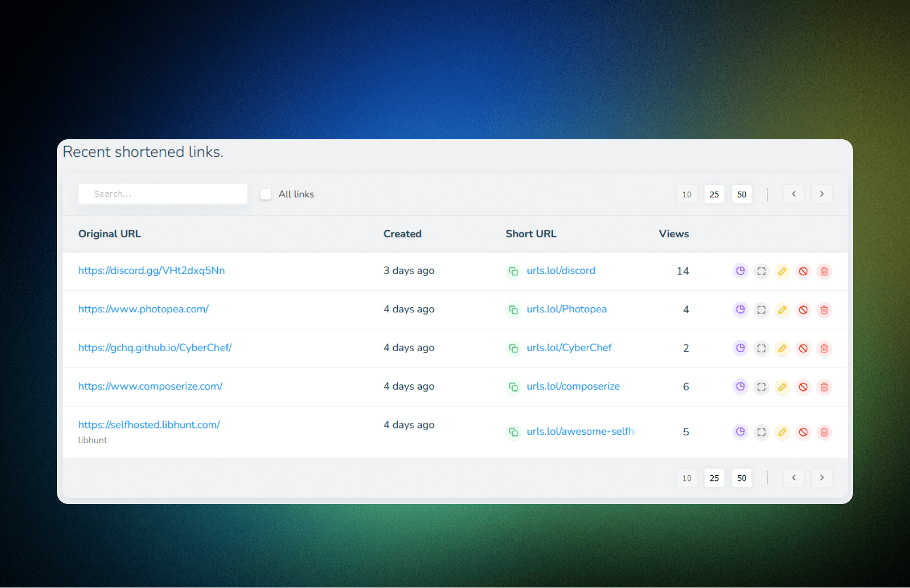
Task: Go to next page using top arrow
Action: (x=821, y=194)
